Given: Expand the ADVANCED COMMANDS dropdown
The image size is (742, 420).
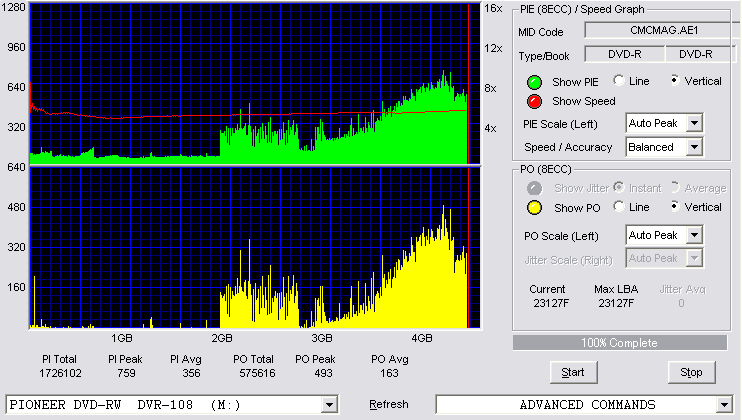Looking at the screenshot, I should click(x=724, y=405).
